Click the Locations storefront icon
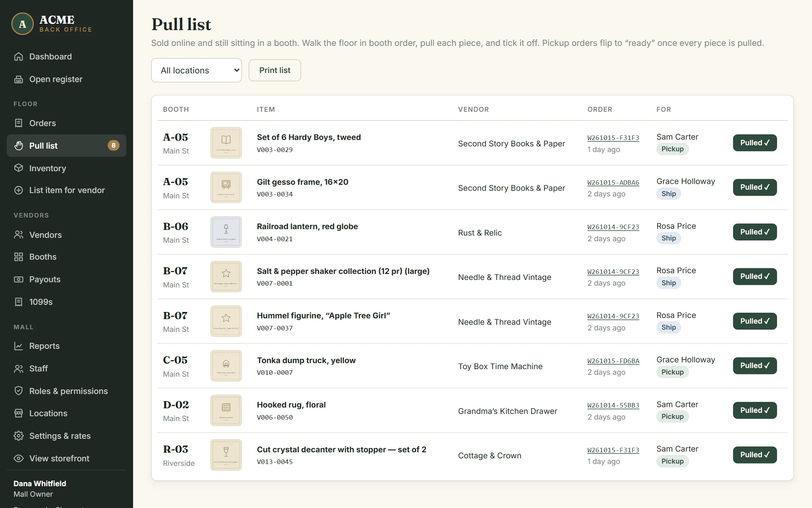The width and height of the screenshot is (812, 508). click(18, 413)
